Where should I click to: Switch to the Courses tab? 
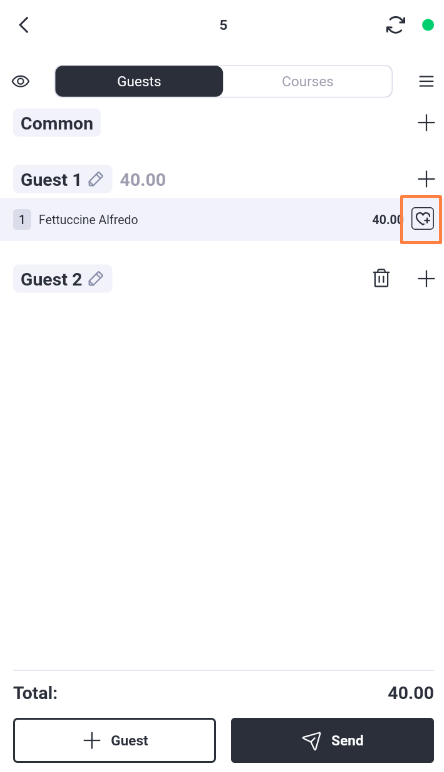(308, 81)
